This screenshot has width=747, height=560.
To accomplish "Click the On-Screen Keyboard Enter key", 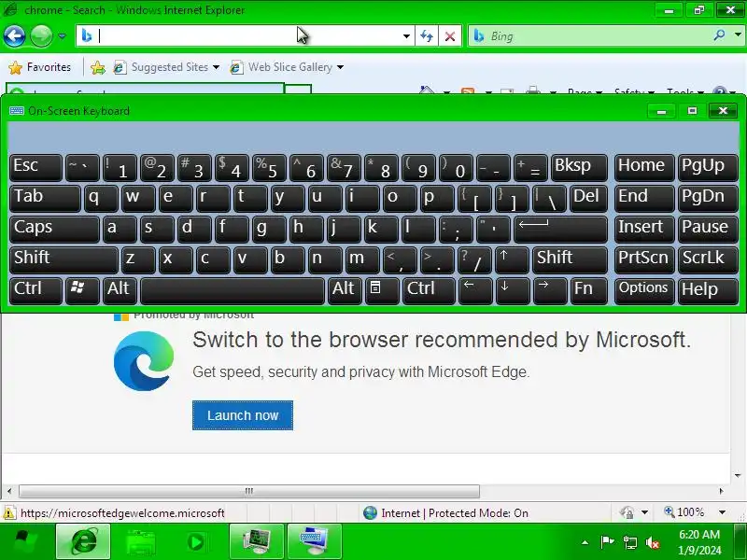I will (561, 229).
